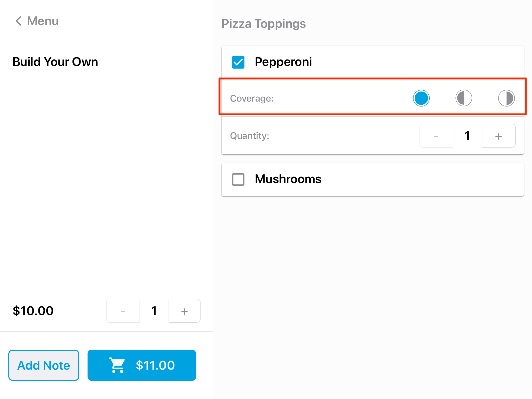Click the Pizza Toppings section heading

[x=263, y=24]
